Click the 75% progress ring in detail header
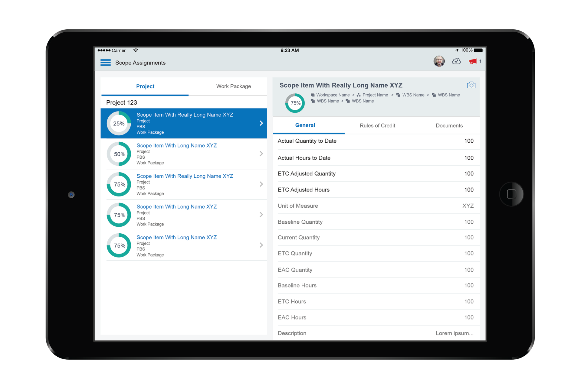This screenshot has width=581, height=392. click(x=295, y=103)
